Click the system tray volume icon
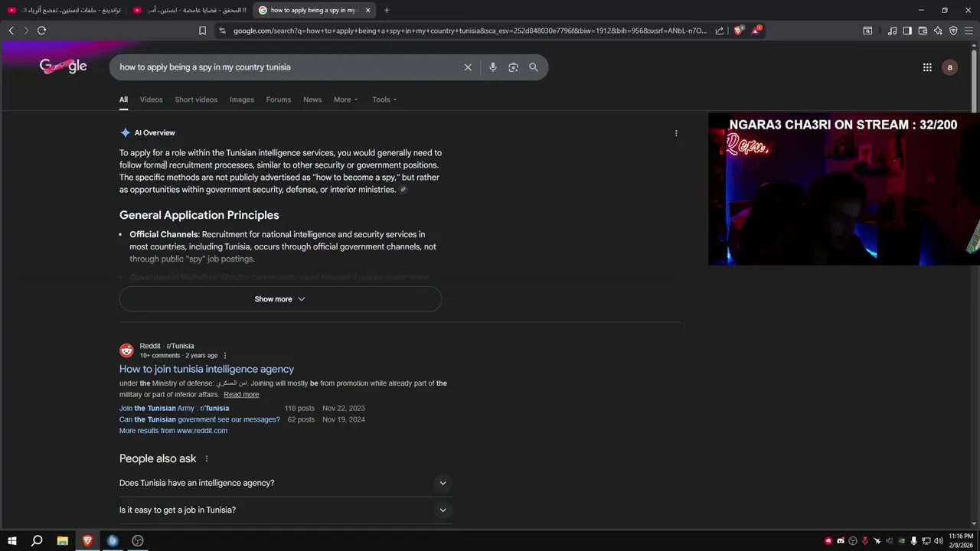Image resolution: width=980 pixels, height=551 pixels. tap(939, 541)
